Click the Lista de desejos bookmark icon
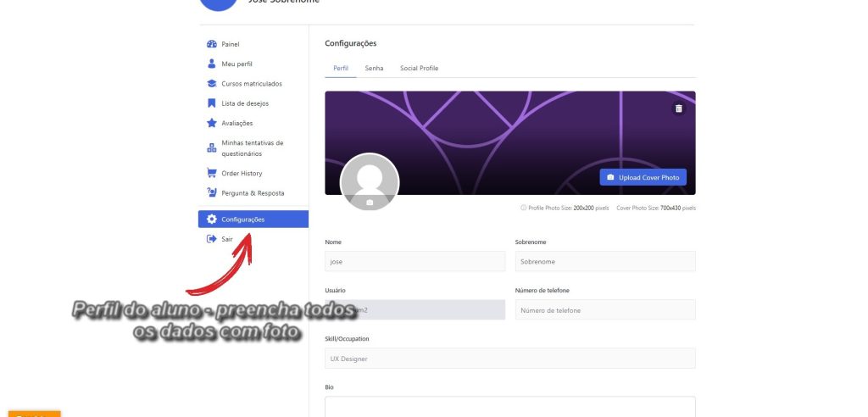Image resolution: width=868 pixels, height=417 pixels. 212,103
